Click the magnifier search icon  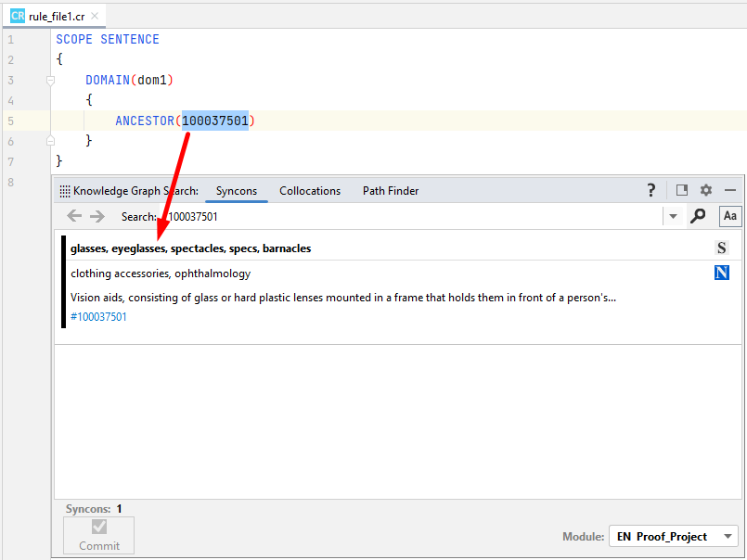(699, 216)
